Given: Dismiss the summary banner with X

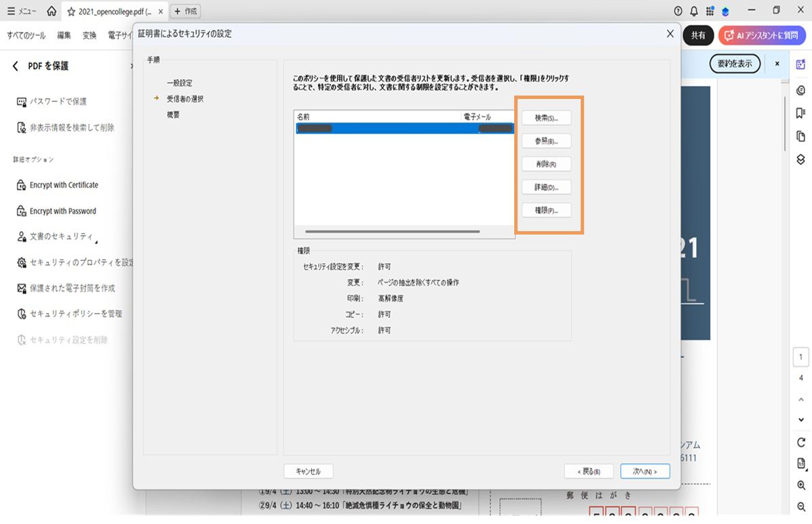Looking at the screenshot, I should tap(777, 64).
